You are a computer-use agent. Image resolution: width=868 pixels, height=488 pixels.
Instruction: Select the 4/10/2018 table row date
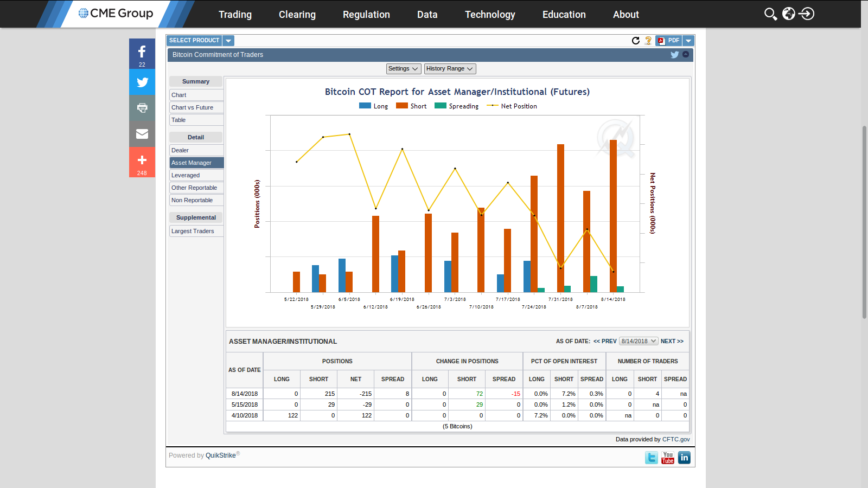tap(245, 415)
